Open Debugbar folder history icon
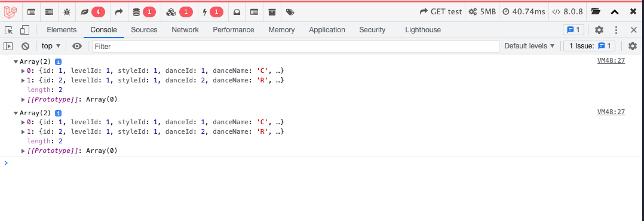644x221 pixels. coord(596,12)
